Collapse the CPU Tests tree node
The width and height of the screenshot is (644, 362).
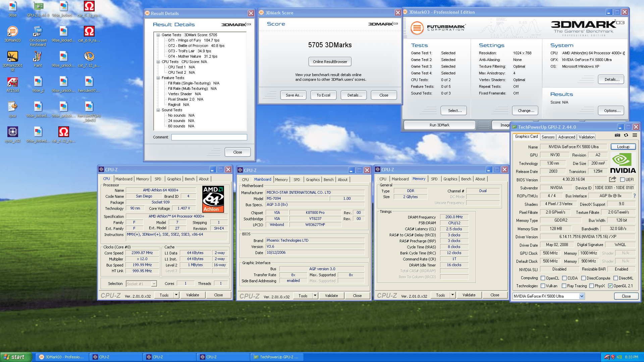[x=158, y=62]
